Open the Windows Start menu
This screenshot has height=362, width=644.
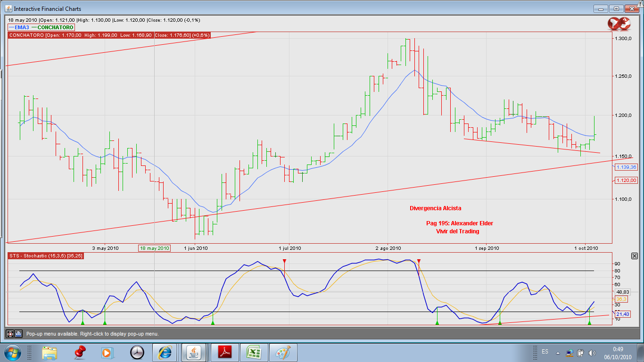[12, 352]
